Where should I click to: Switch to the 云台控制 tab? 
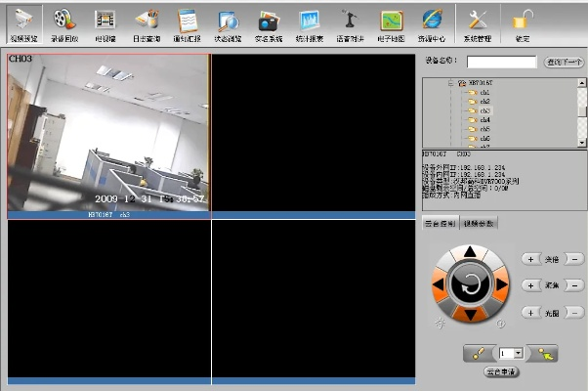(440, 223)
